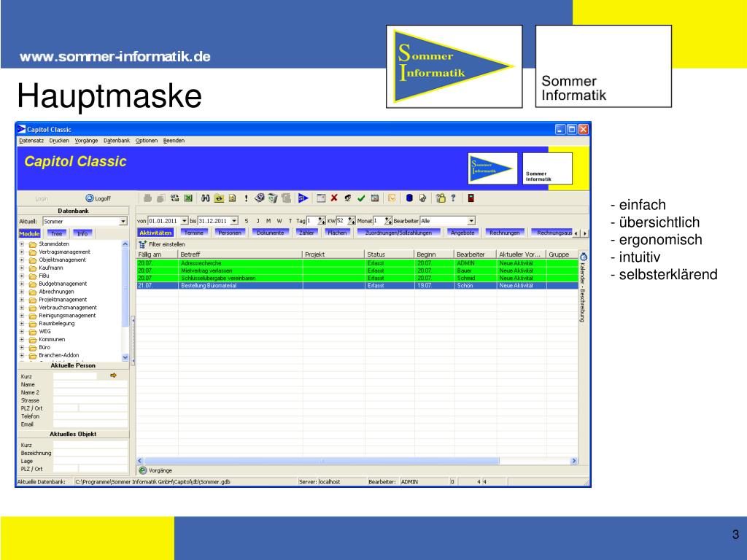
Task: Click the Excel export toolbar icon
Action: 188,198
